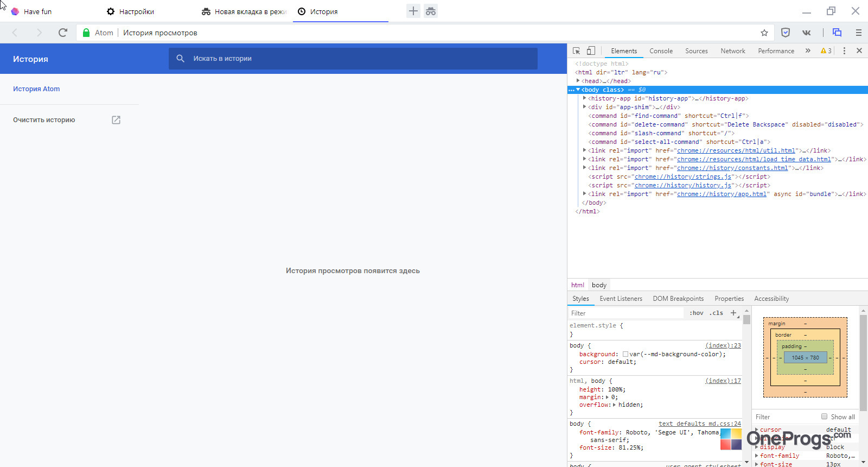Image resolution: width=868 pixels, height=467 pixels.
Task: Open the shield protection icon
Action: (786, 33)
